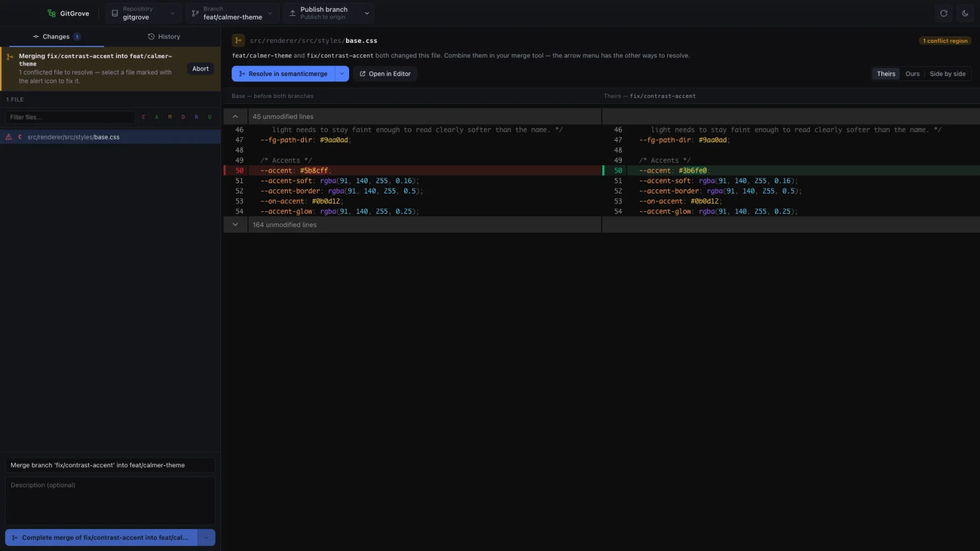Select the Theirs diff view
The width and height of the screenshot is (980, 551).
(x=886, y=73)
